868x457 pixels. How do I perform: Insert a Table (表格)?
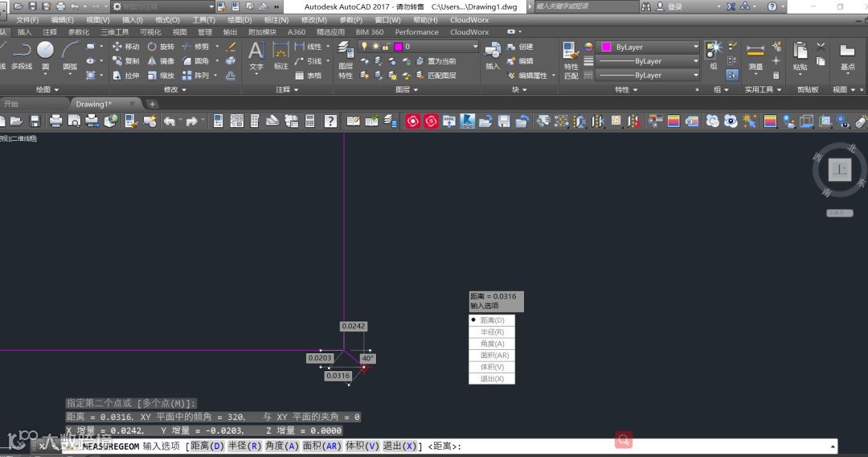308,76
